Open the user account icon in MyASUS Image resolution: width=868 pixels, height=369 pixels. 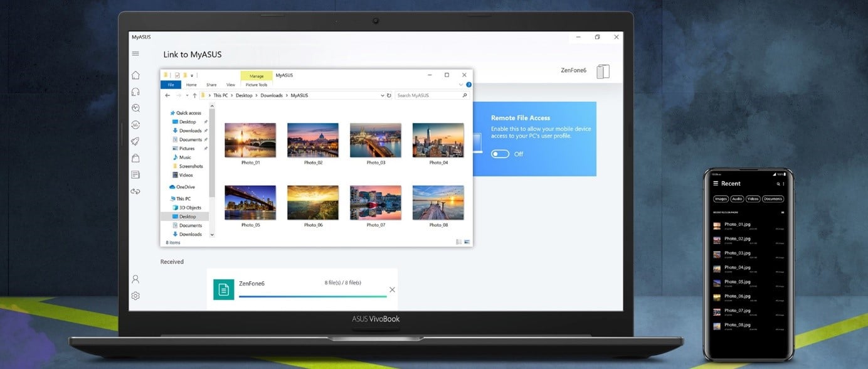tap(135, 279)
